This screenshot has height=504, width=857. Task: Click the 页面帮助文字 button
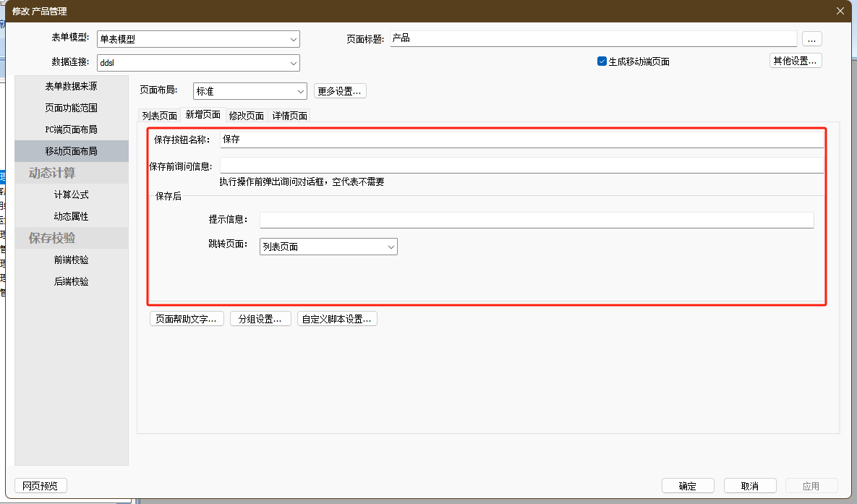187,319
